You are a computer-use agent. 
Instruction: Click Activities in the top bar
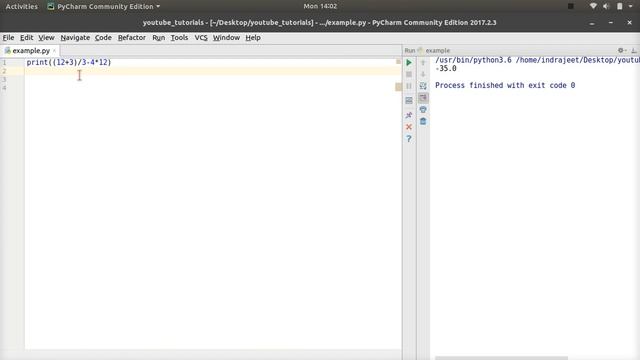pos(21,7)
